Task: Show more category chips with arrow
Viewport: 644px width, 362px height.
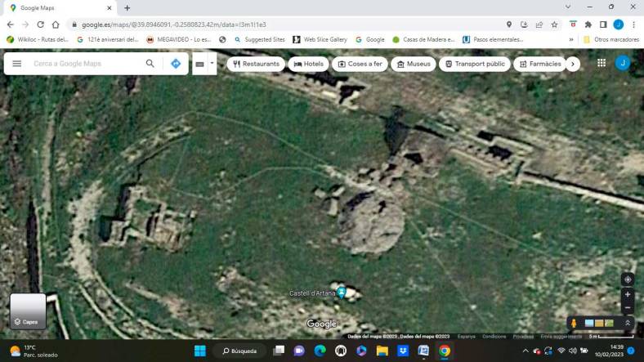Action: (573, 64)
